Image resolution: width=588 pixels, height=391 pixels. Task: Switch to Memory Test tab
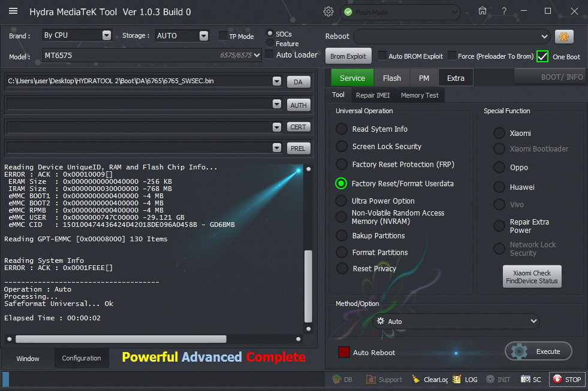click(420, 95)
